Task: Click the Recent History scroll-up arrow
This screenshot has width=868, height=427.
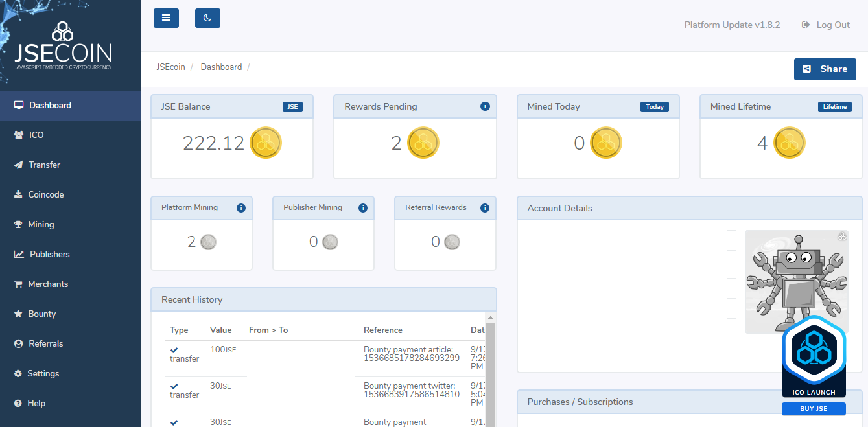Action: (490, 317)
